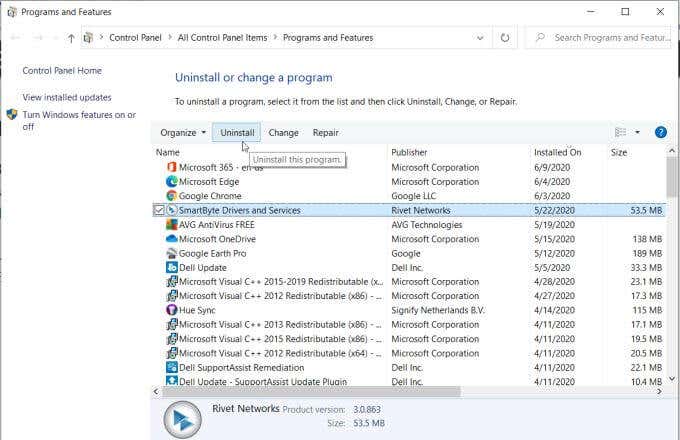Open help with the blue question mark icon
Viewport: 680px width, 440px height.
(660, 132)
